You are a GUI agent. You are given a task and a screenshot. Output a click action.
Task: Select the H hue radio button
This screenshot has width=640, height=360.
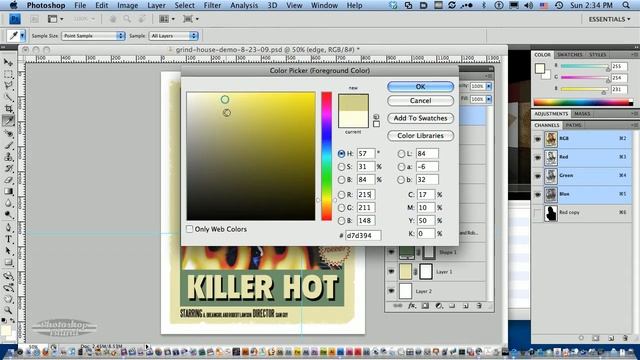pyautogui.click(x=342, y=154)
